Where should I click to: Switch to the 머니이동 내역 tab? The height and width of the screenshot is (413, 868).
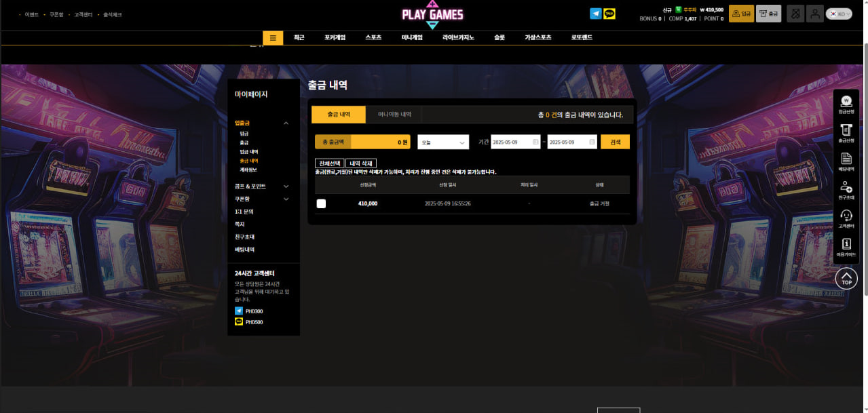[394, 115]
